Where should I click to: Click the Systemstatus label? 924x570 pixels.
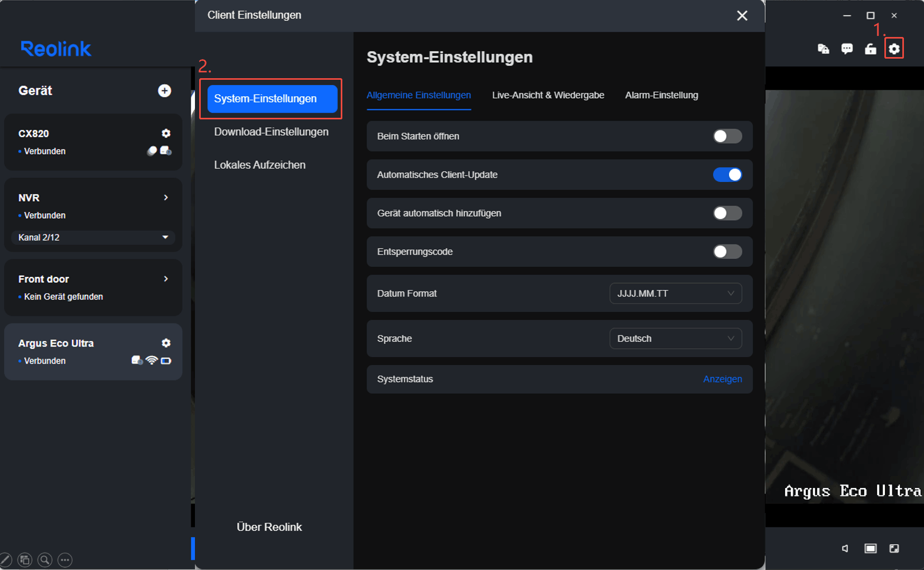pos(405,379)
